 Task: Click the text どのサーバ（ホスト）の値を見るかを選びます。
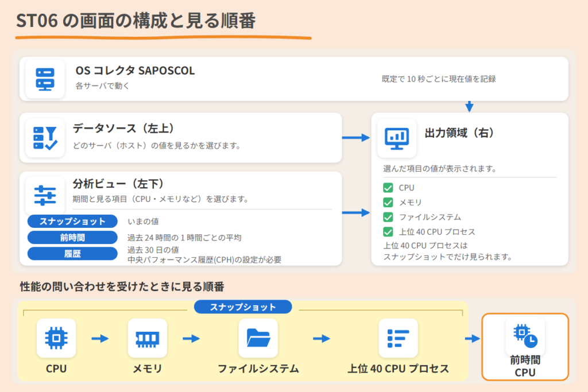157,145
